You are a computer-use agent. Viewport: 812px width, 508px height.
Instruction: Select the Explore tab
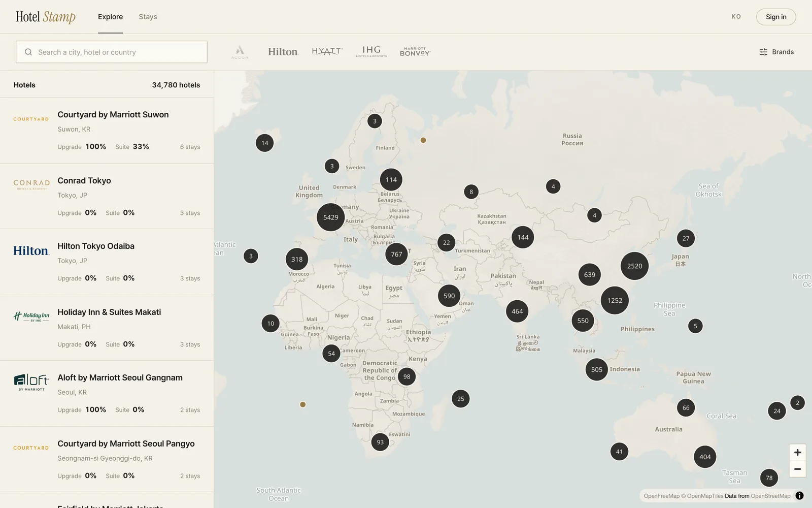[x=110, y=17]
